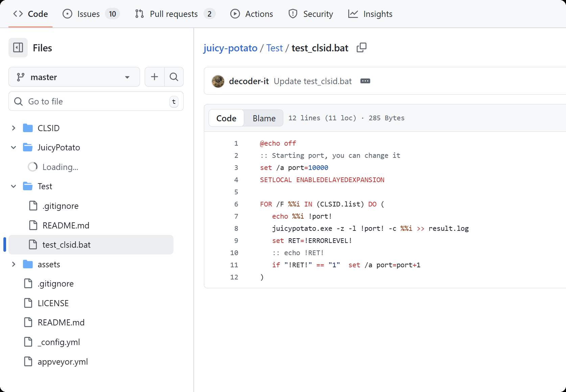
Task: Copy the test_clsid.bat file path
Action: click(361, 48)
